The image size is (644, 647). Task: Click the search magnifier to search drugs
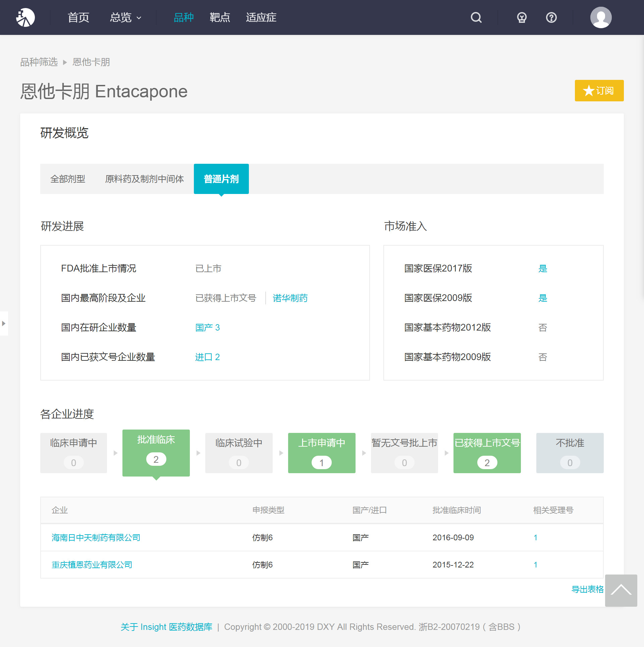click(476, 17)
